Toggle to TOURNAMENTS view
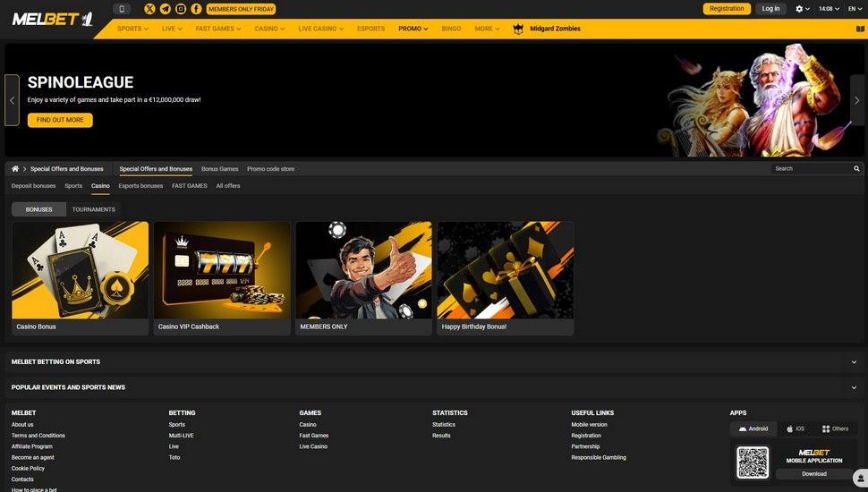The height and width of the screenshot is (492, 868). click(94, 209)
